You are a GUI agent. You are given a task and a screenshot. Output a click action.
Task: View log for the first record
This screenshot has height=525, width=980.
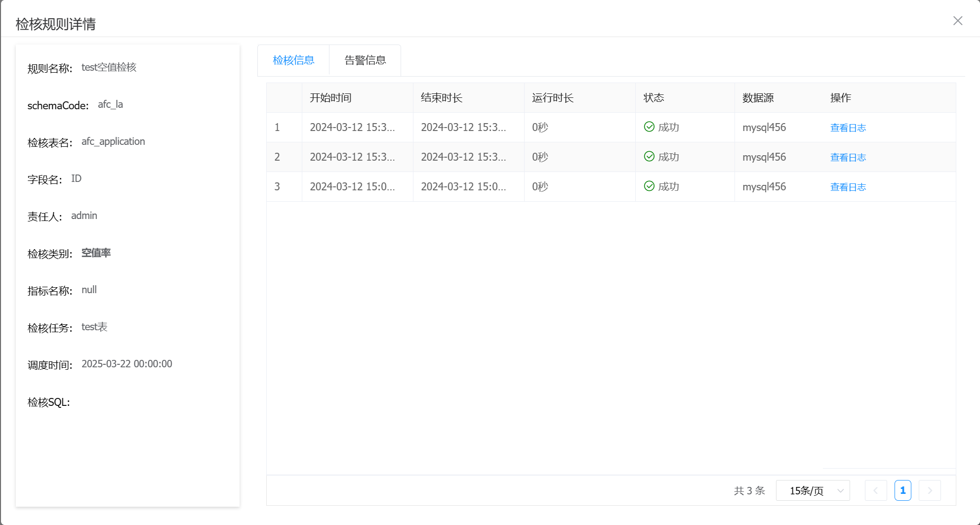point(848,128)
